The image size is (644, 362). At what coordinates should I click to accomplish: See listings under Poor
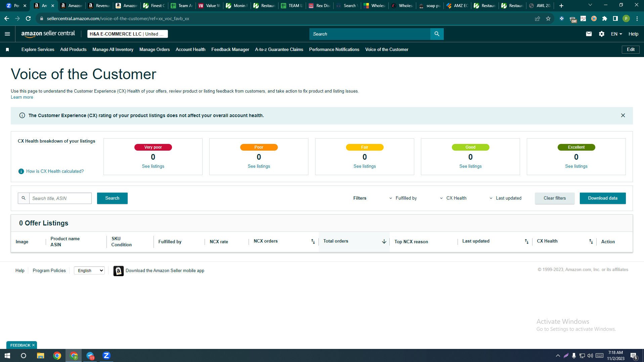tap(259, 166)
